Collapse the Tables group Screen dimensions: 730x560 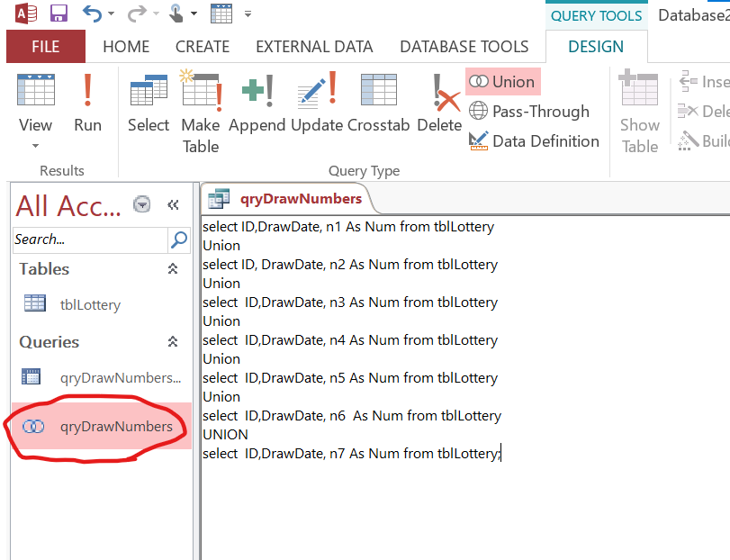pos(173,268)
